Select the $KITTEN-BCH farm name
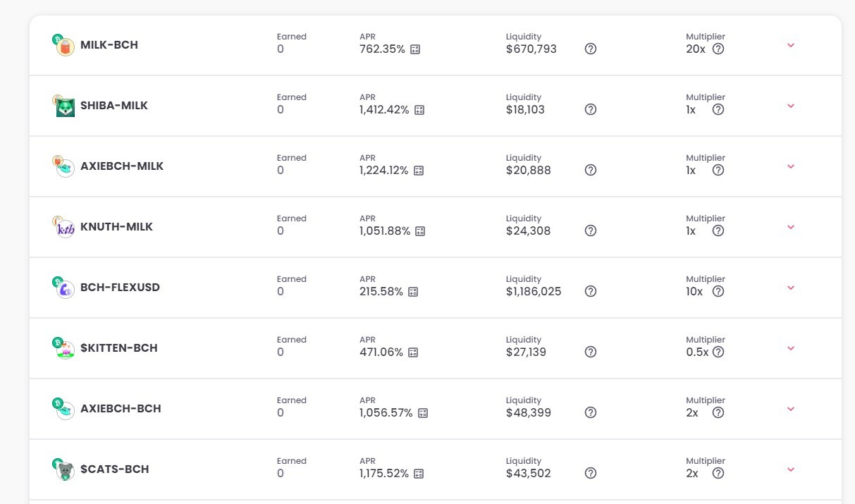The image size is (855, 504). pyautogui.click(x=119, y=348)
